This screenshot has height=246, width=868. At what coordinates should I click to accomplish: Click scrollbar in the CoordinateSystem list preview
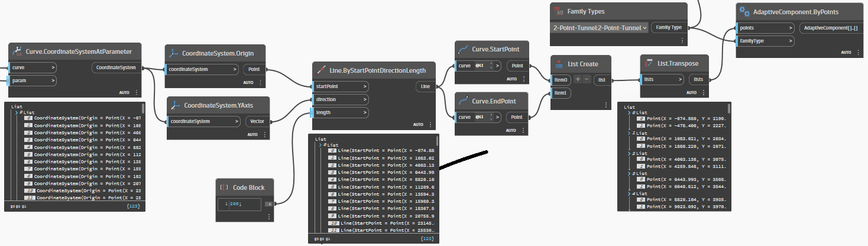click(142, 109)
